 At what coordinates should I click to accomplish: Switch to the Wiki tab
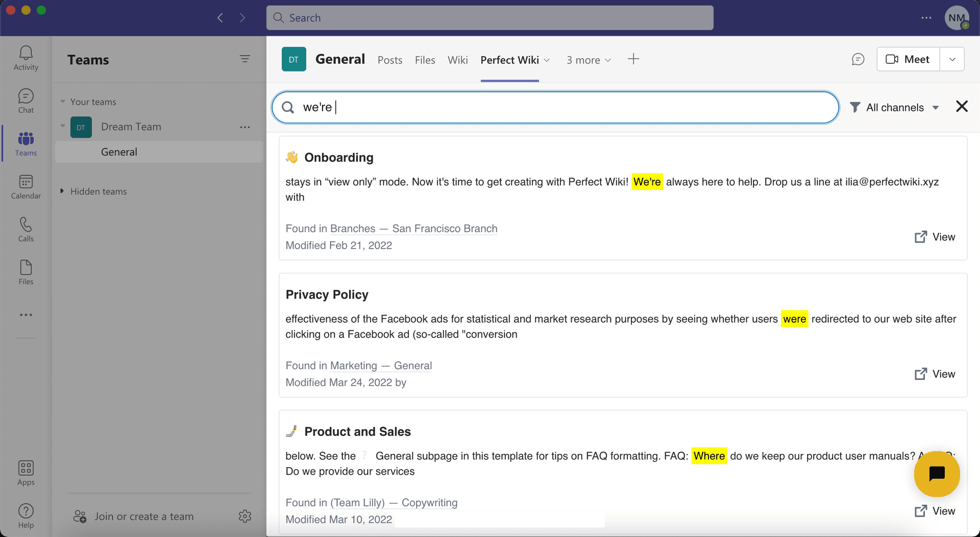click(x=457, y=60)
